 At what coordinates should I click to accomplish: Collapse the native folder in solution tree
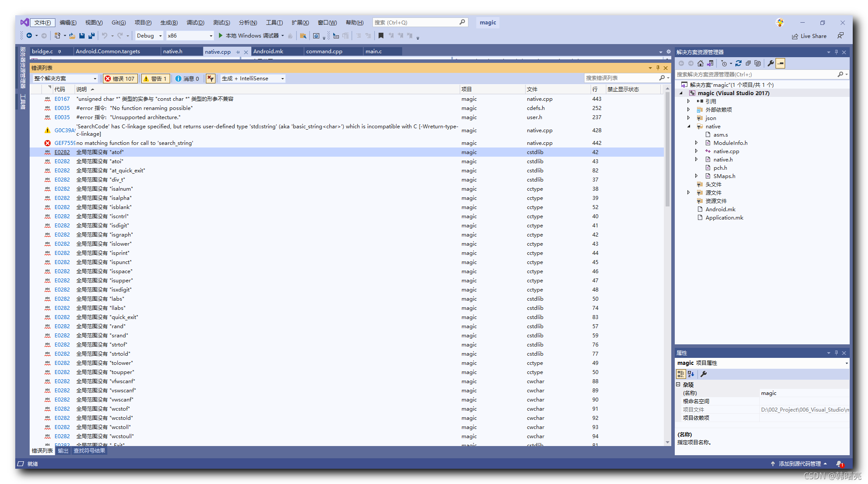tap(689, 127)
